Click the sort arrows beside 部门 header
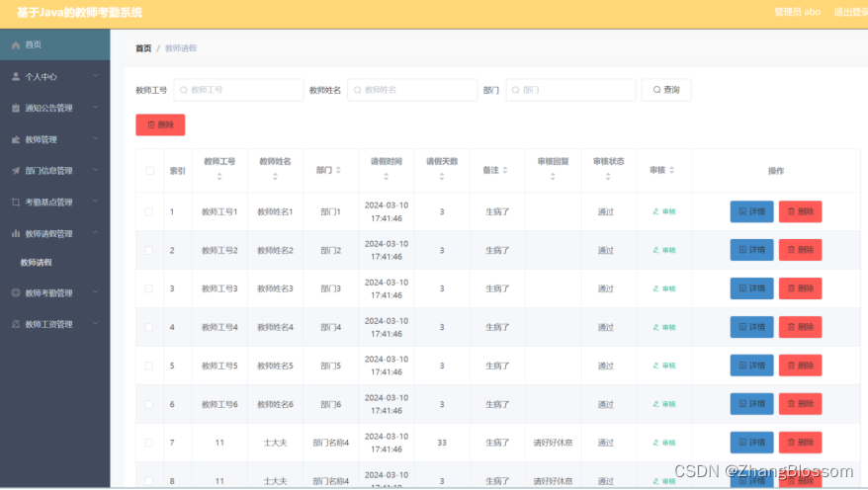The width and height of the screenshot is (868, 490). pyautogui.click(x=338, y=170)
